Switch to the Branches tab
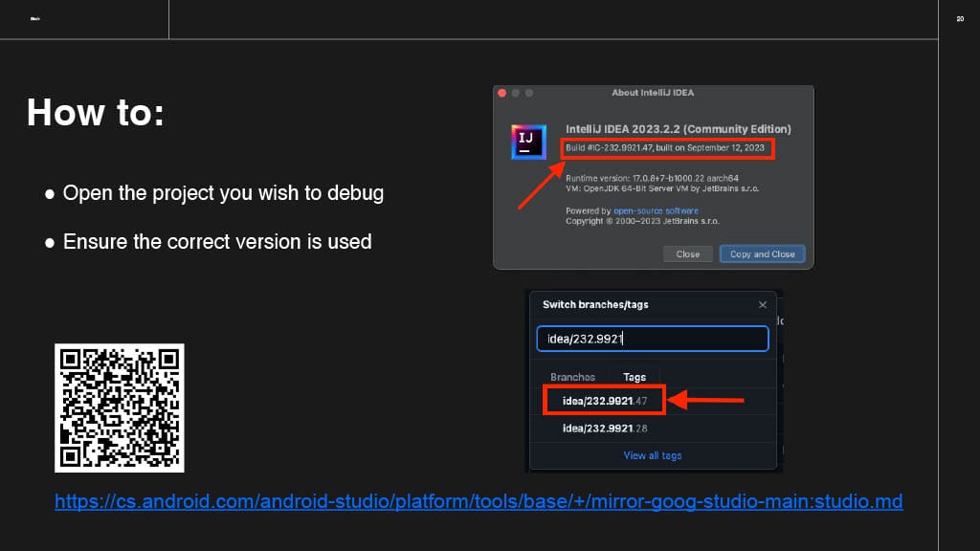This screenshot has height=551, width=980. 572,377
